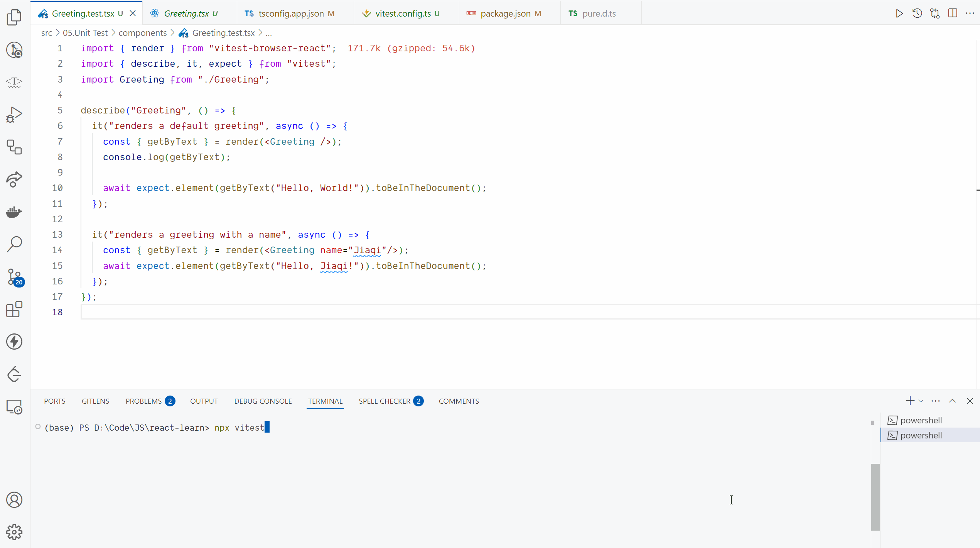Open the Docker sidebar panel
This screenshot has width=980, height=548.
tap(14, 212)
